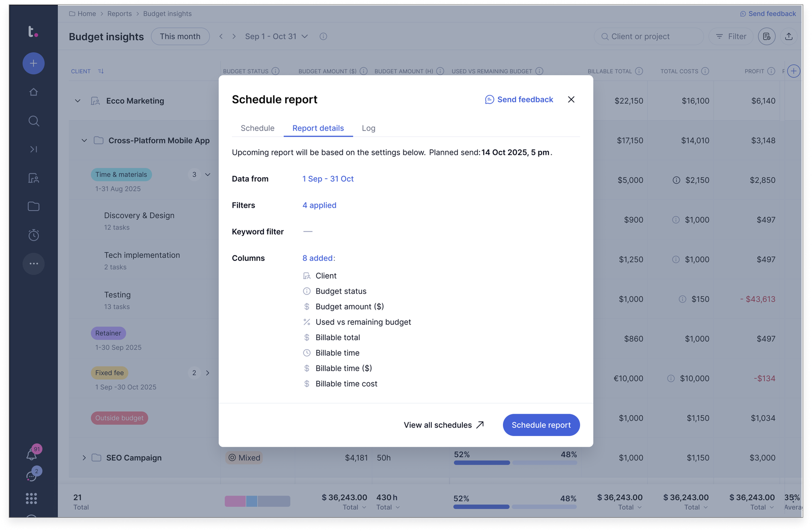Open the Log tab
The width and height of the screenshot is (812, 531).
(368, 128)
